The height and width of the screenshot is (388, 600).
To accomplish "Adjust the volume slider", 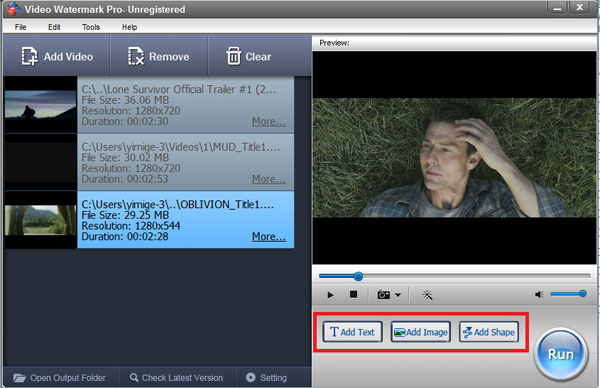I will pyautogui.click(x=568, y=294).
